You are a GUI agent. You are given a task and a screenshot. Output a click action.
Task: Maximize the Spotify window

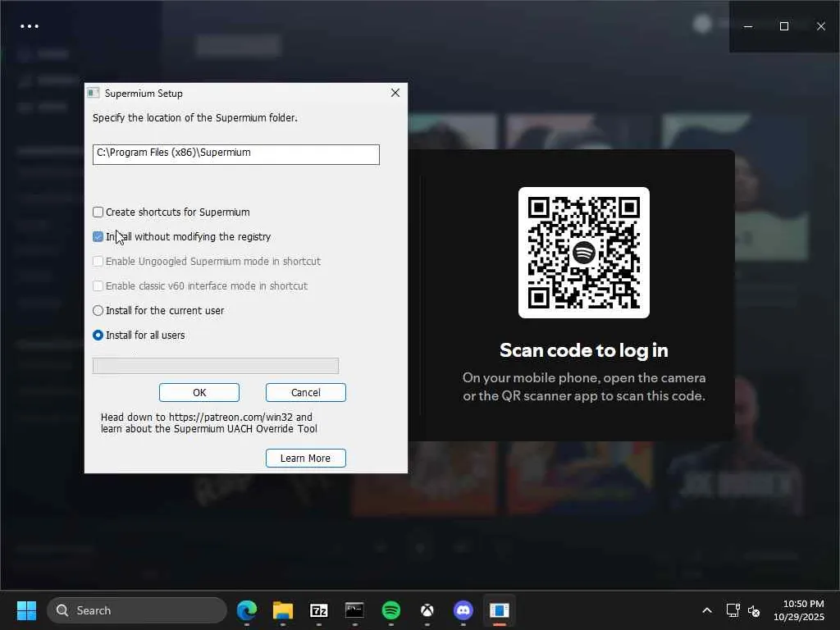[x=784, y=26]
